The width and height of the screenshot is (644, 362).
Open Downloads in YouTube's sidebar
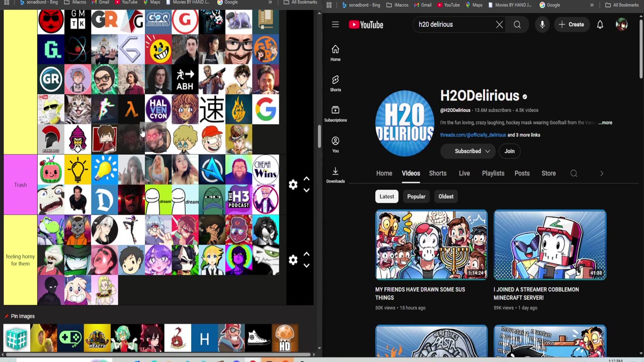tap(336, 174)
